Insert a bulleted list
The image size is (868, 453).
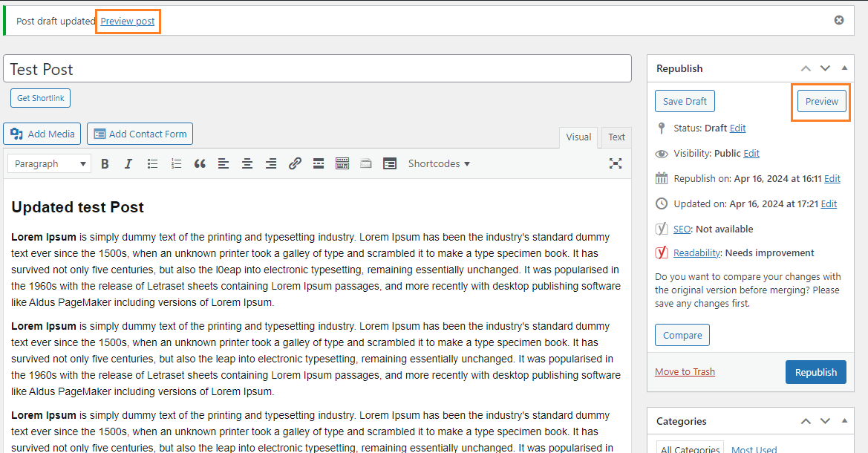152,164
